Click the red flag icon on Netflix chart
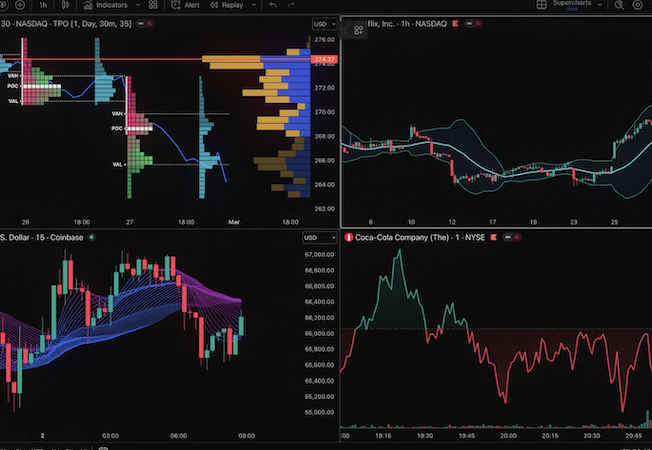Image resolution: width=652 pixels, height=450 pixels. coord(456,24)
